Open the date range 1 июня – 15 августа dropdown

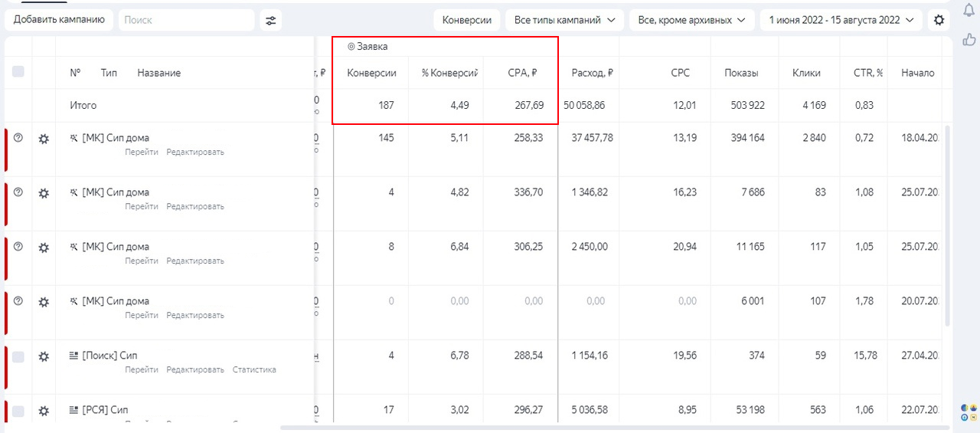841,21
